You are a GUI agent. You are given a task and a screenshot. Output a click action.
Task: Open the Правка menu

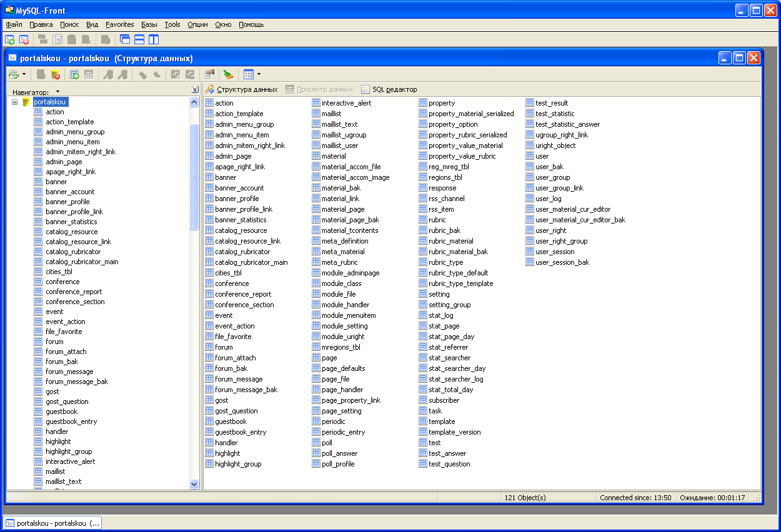(x=41, y=24)
